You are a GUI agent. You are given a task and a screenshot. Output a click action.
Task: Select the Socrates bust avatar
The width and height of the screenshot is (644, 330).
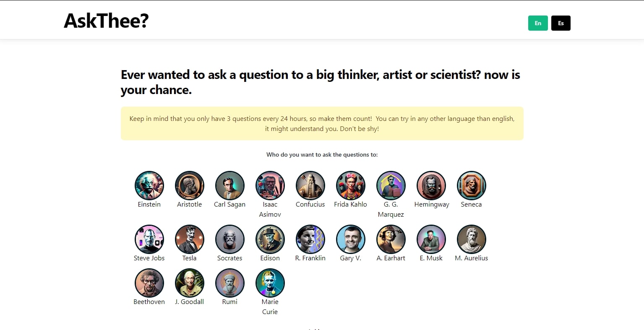point(230,239)
